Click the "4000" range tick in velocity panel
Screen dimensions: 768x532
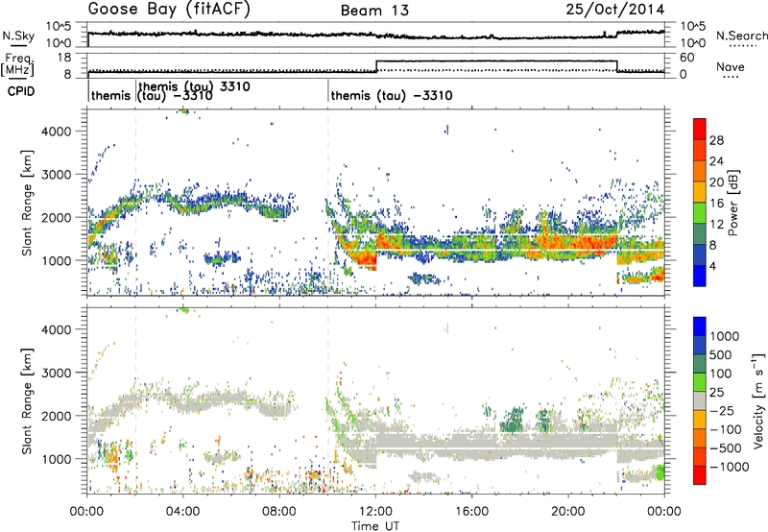click(x=56, y=329)
